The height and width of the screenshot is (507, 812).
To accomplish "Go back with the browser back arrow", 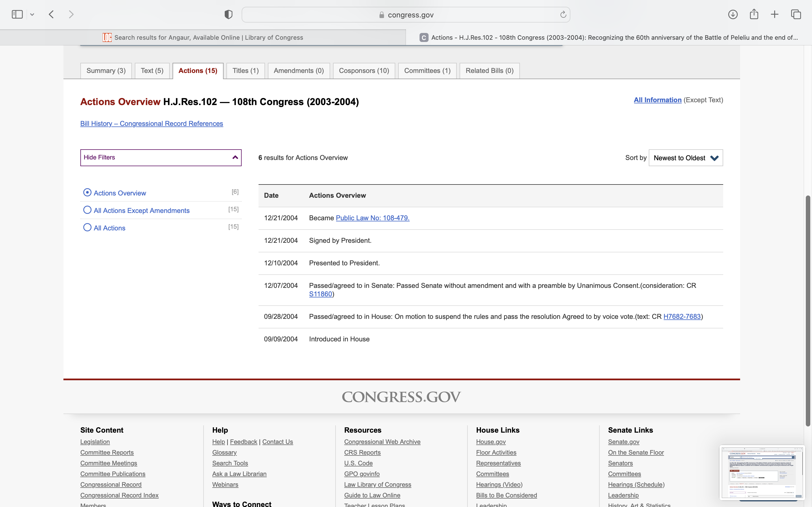I will point(51,14).
